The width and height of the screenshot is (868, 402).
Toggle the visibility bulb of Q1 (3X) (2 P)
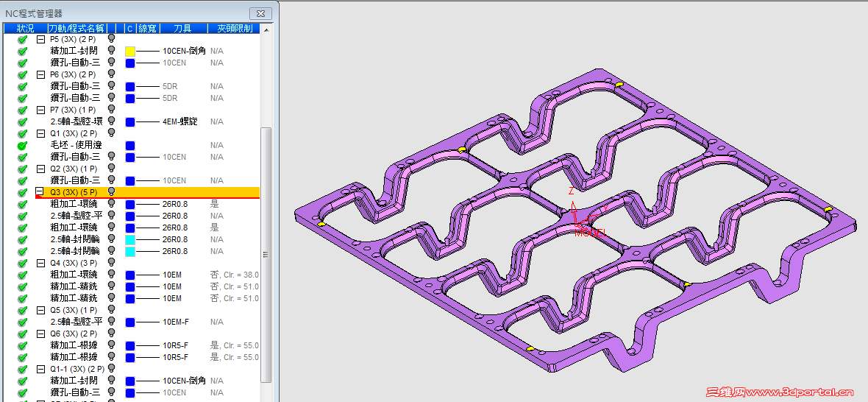tap(111, 133)
